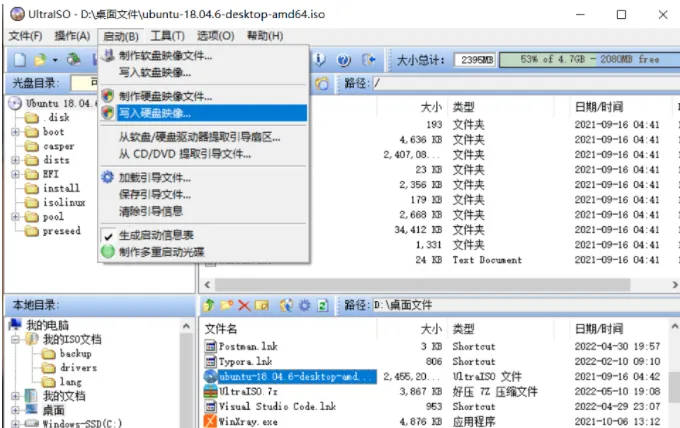Click the left arrow of horizontal scrollbar
This screenshot has width=680, height=428.
[207, 285]
